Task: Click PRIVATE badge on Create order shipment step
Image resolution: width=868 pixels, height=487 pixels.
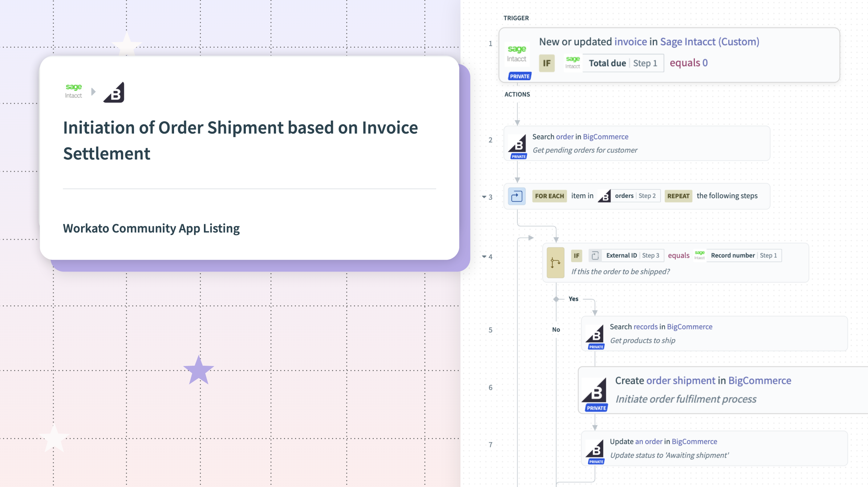Action: click(596, 408)
